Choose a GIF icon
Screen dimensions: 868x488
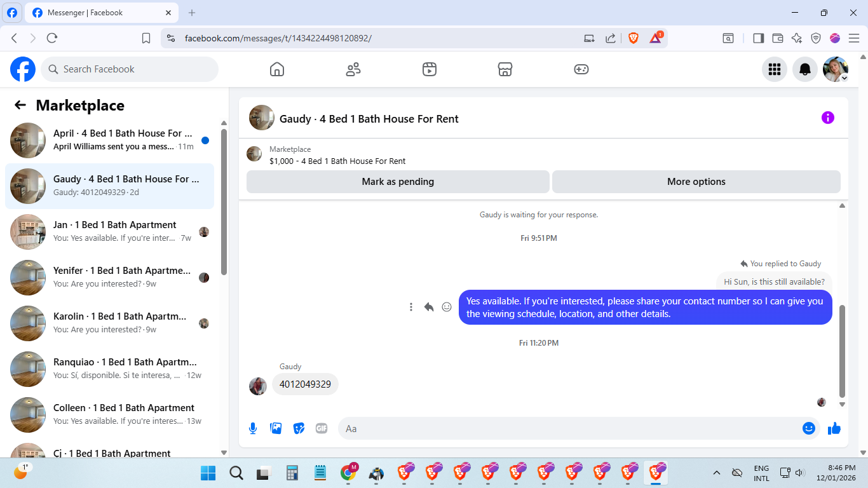322,428
